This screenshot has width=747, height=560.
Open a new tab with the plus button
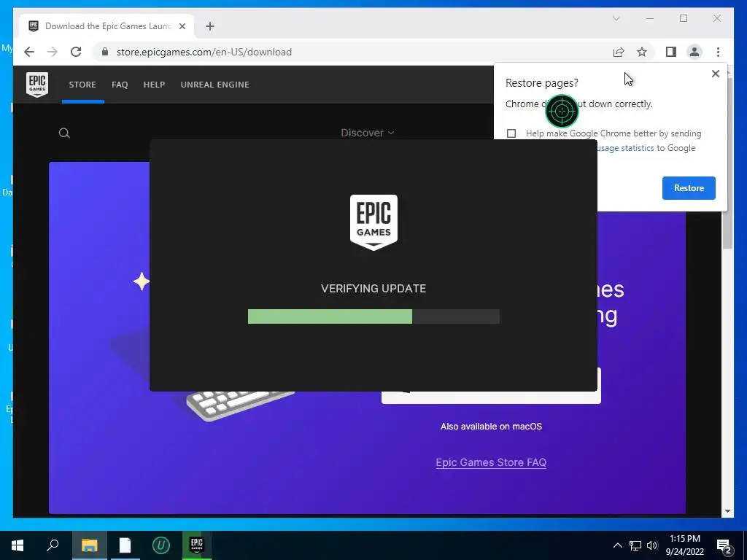pyautogui.click(x=210, y=26)
